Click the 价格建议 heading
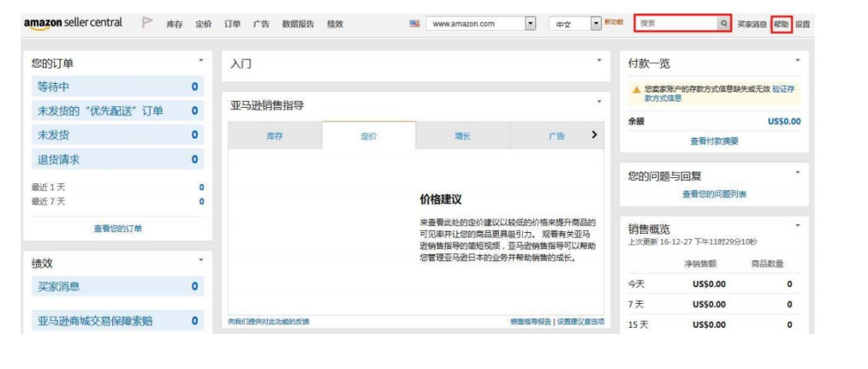 pyautogui.click(x=441, y=199)
